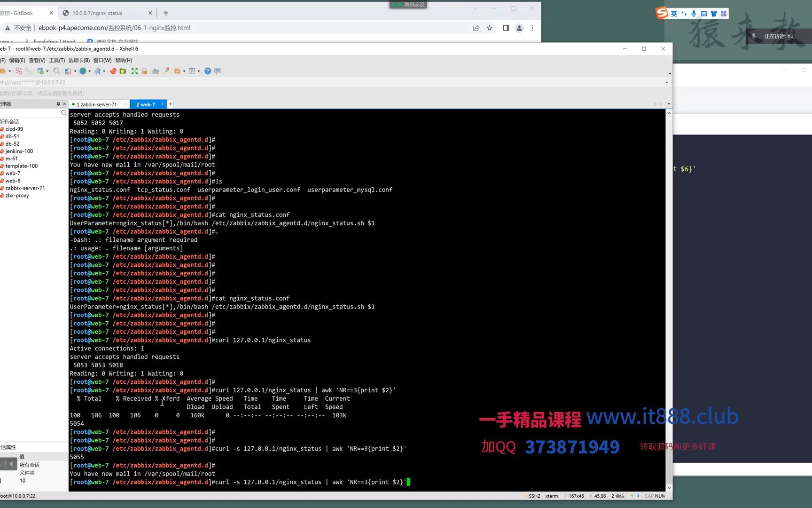Screen dimensions: 812x508
Task: Click the copy/paste layout icon in Xshell toolbar
Action: 68,71
